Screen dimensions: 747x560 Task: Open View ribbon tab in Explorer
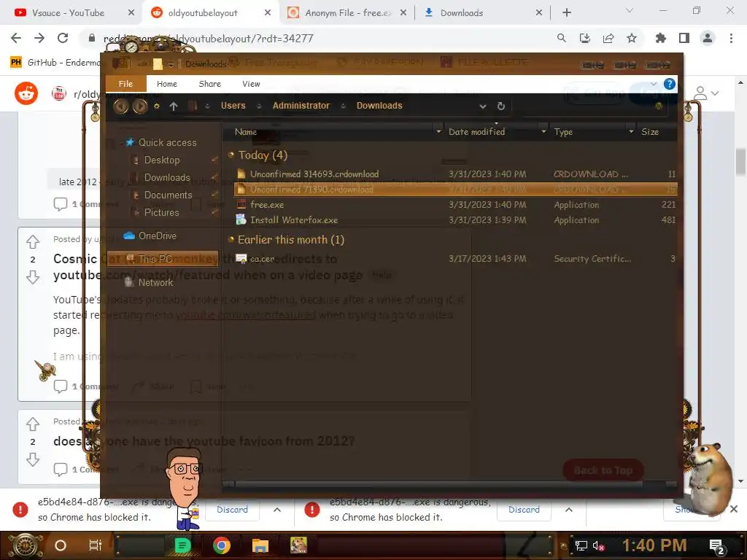[251, 84]
